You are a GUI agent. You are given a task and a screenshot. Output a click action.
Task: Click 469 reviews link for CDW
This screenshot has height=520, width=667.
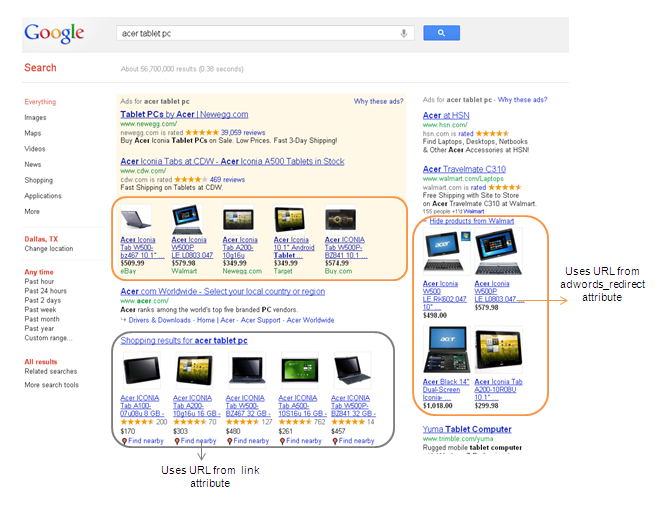227,180
